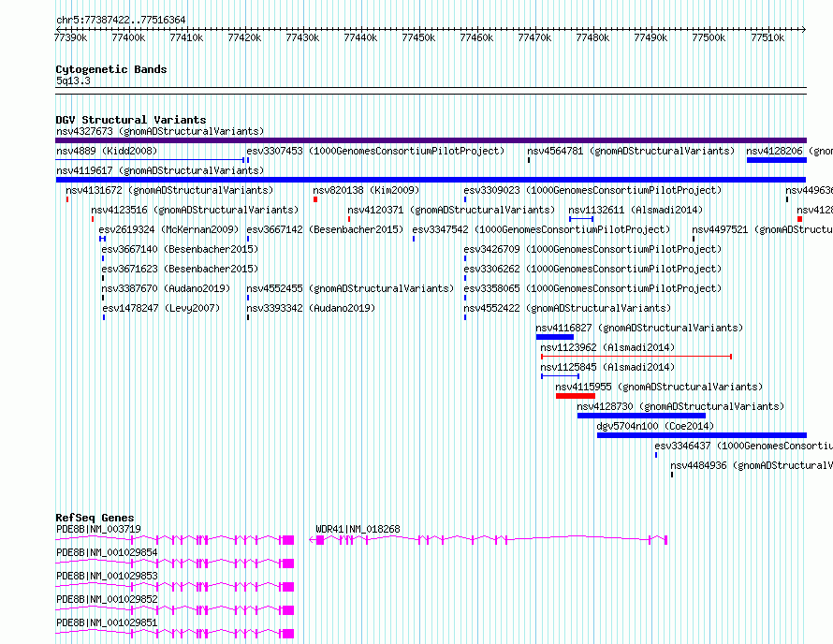This screenshot has width=833, height=644.
Task: Click the nsv4131672 variant label
Action: 169,190
